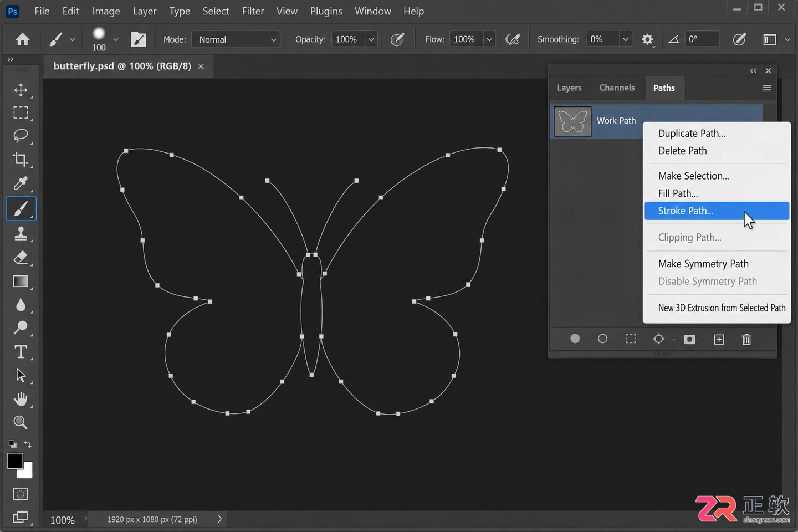
Task: Collapse the Paths panel double arrows
Action: pyautogui.click(x=753, y=70)
